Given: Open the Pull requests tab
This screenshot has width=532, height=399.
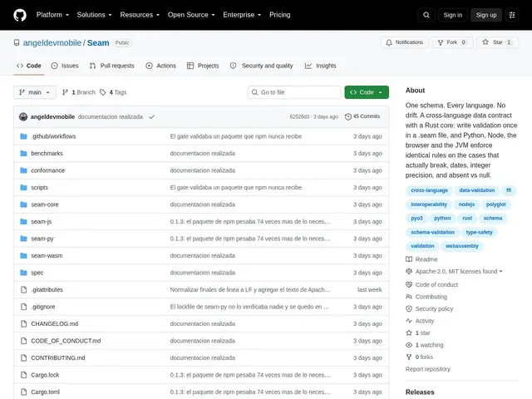Looking at the screenshot, I should coord(112,66).
